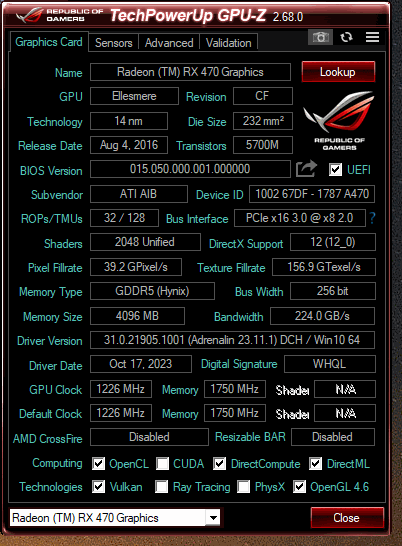Take a screenshot with the camera icon
Viewport: 402px width, 546px height.
[320, 37]
